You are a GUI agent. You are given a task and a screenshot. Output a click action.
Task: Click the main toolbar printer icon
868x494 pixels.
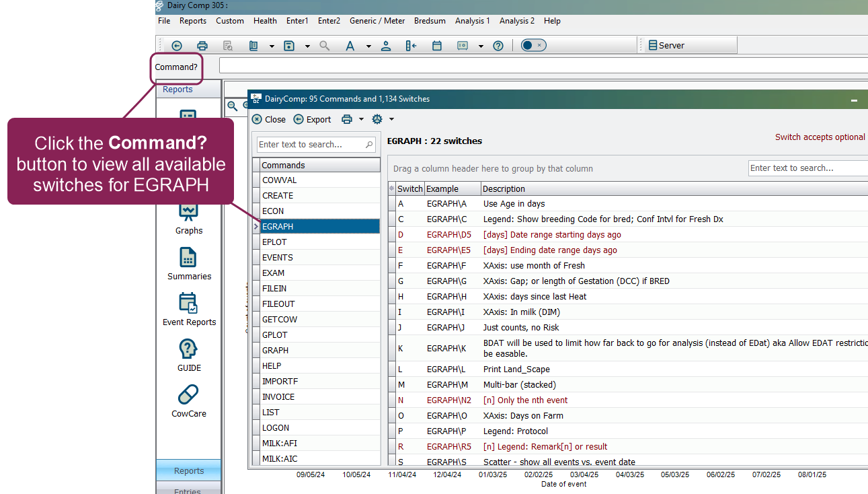click(x=202, y=46)
